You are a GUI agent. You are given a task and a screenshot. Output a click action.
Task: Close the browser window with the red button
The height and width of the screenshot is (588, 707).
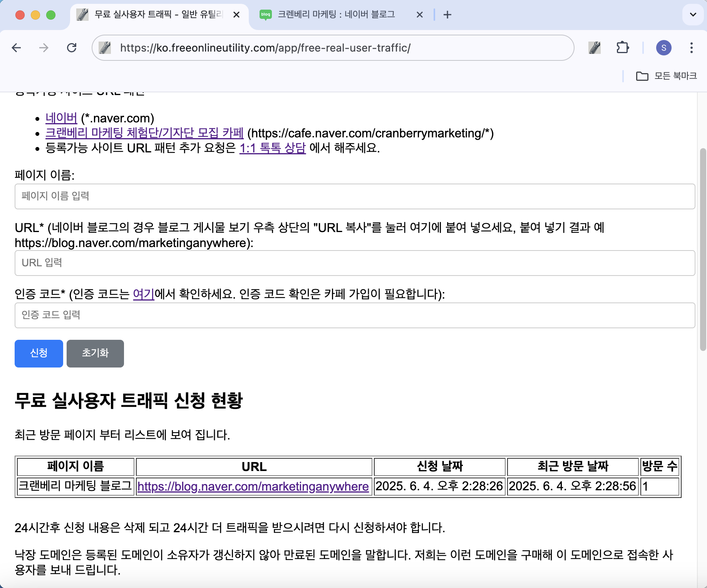[x=20, y=15]
